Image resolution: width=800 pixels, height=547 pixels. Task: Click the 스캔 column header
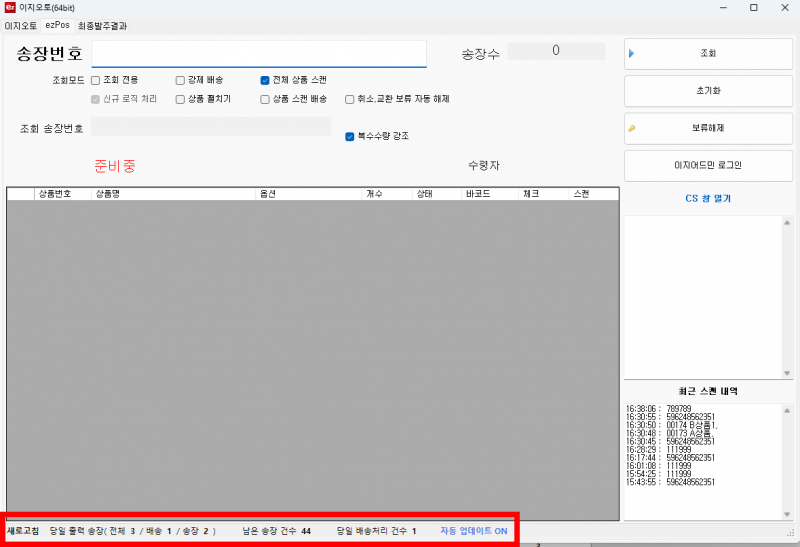coord(593,194)
